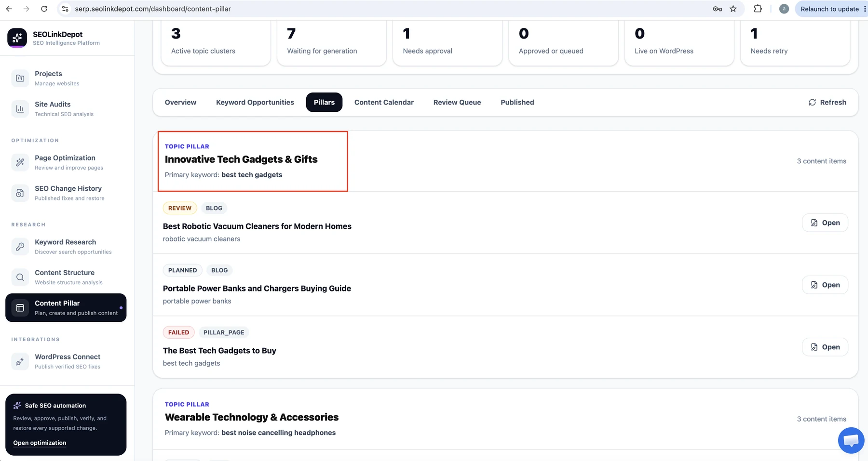This screenshot has height=461, width=868.
Task: Click the PLANNED status badge
Action: [x=182, y=270]
